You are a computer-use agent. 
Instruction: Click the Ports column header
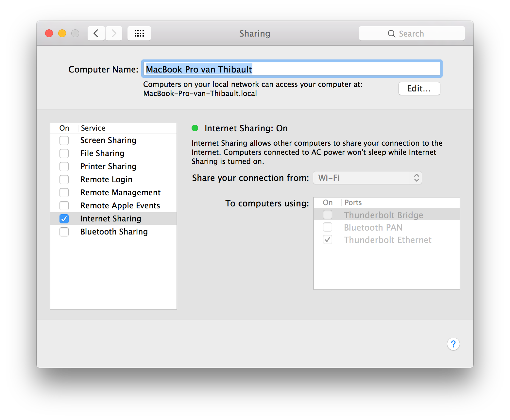click(353, 202)
